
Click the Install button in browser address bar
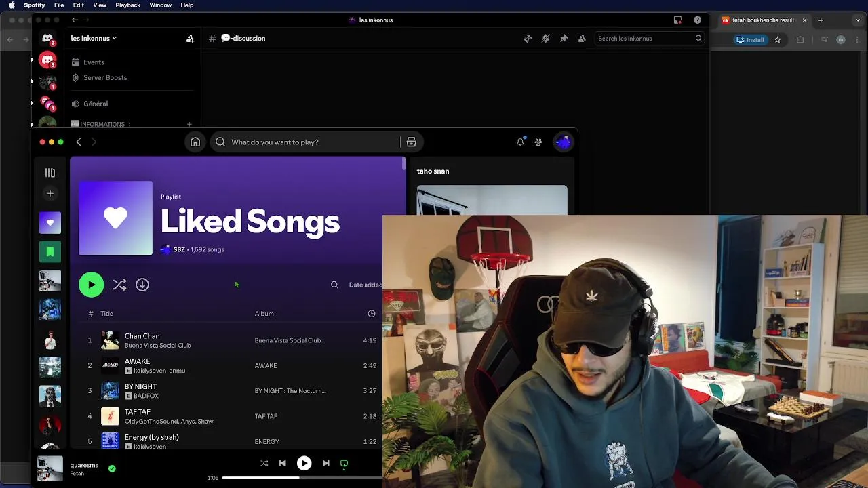tap(751, 39)
